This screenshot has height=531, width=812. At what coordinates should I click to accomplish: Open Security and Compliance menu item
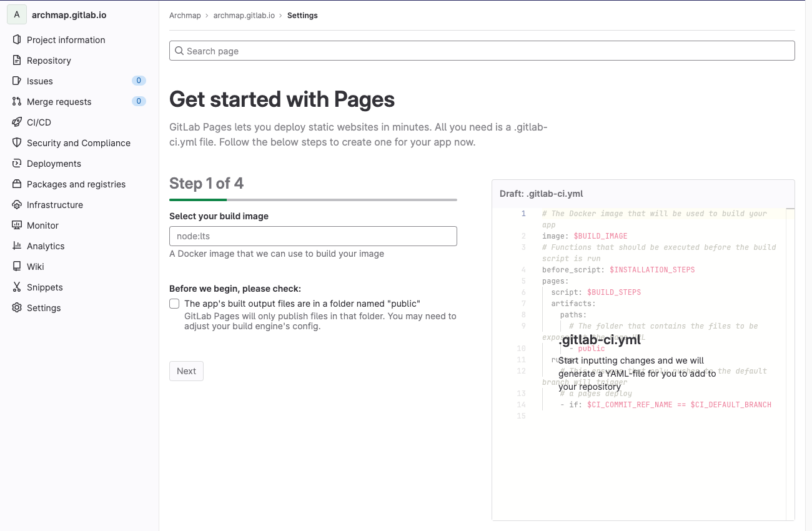tap(79, 142)
